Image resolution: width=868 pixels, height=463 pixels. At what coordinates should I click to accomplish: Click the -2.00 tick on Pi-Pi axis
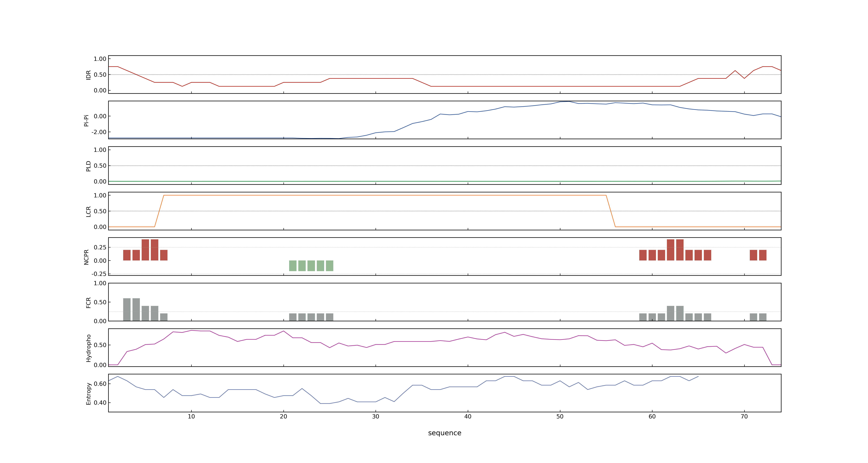[99, 132]
